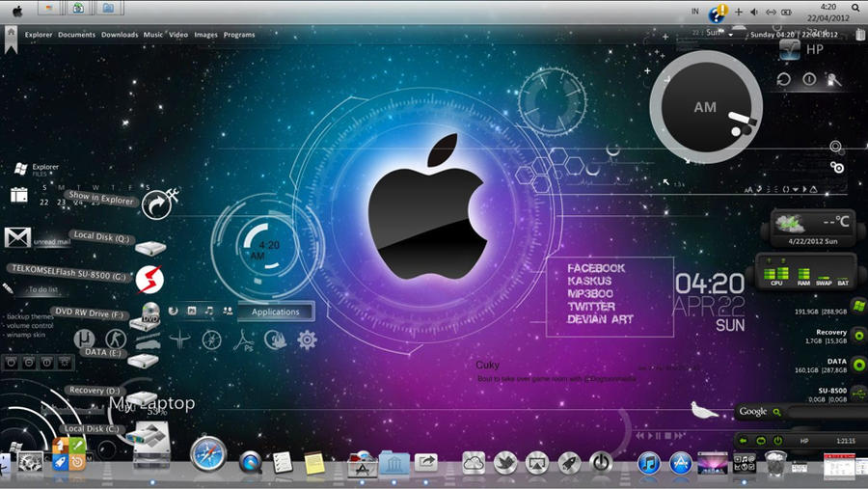Image resolution: width=868 pixels, height=489 pixels.
Task: Open the Twitter bird dock icon
Action: coord(504,463)
